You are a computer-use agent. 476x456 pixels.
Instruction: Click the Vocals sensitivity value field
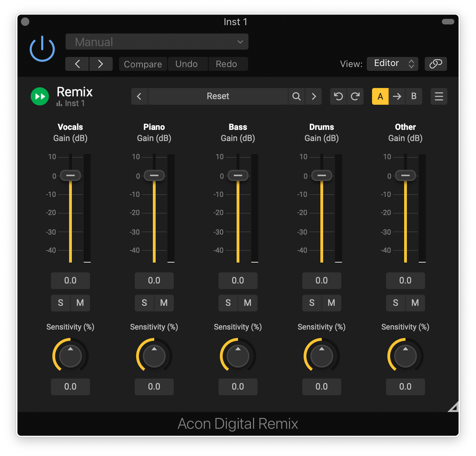[71, 387]
